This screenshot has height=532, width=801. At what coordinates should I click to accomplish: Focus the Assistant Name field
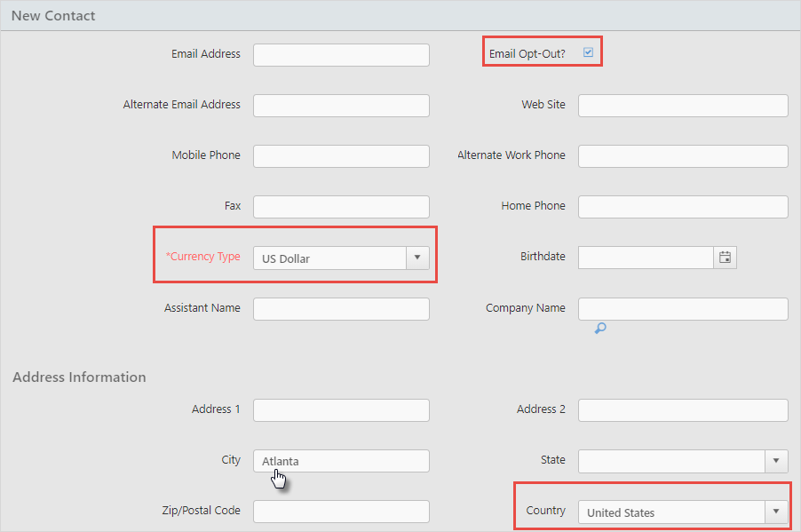point(341,309)
